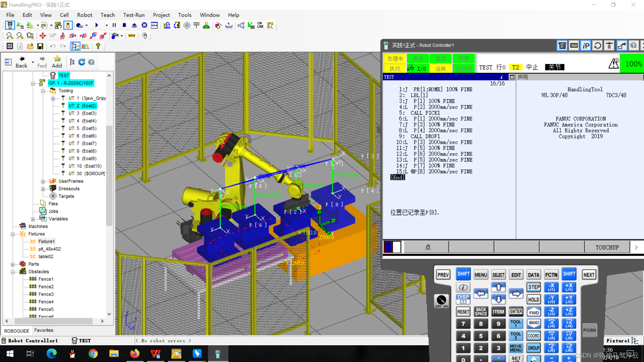Toggle the teach pendant OFF/ON switch

[x=441, y=301]
